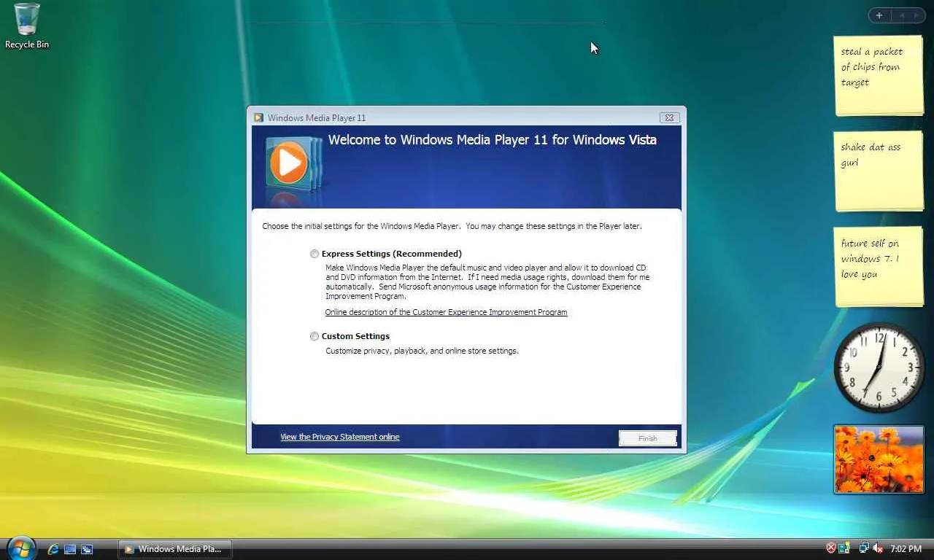This screenshot has width=934, height=560.
Task: View the Privacy Statement online link
Action: point(340,437)
